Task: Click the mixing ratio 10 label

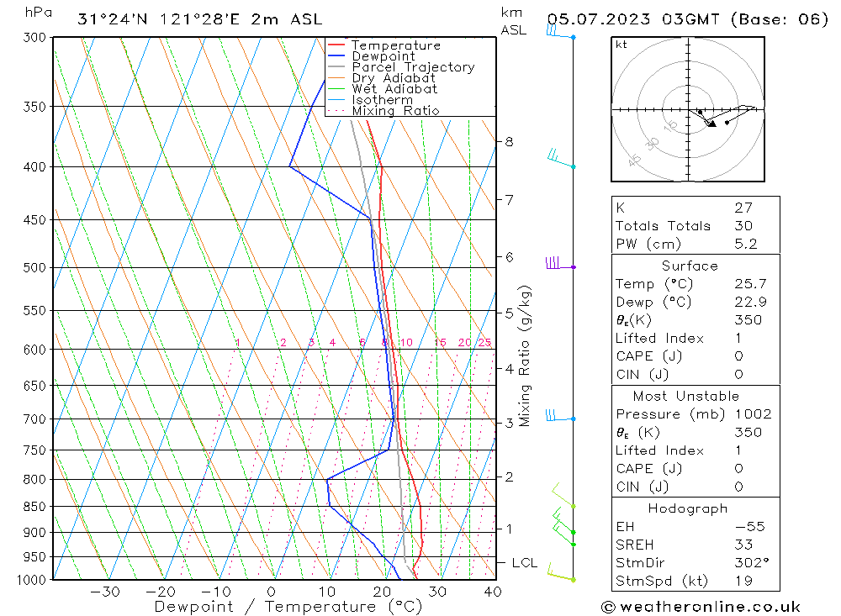Action: click(x=406, y=343)
